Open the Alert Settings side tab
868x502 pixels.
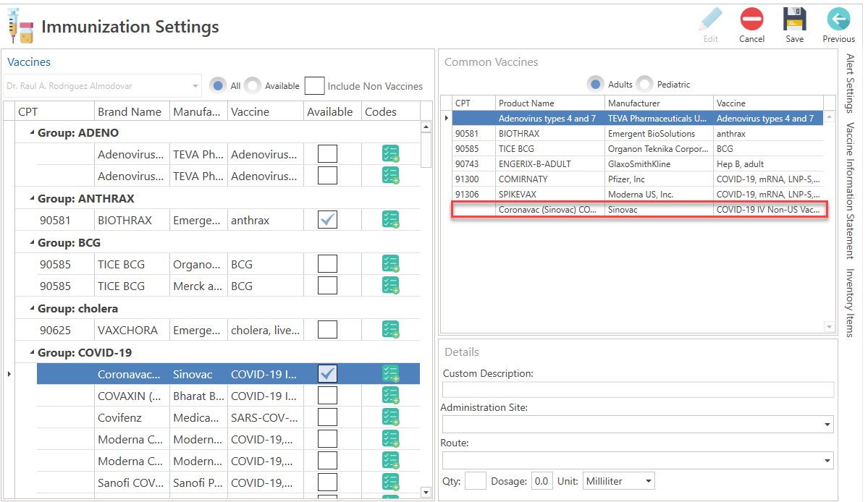click(851, 83)
